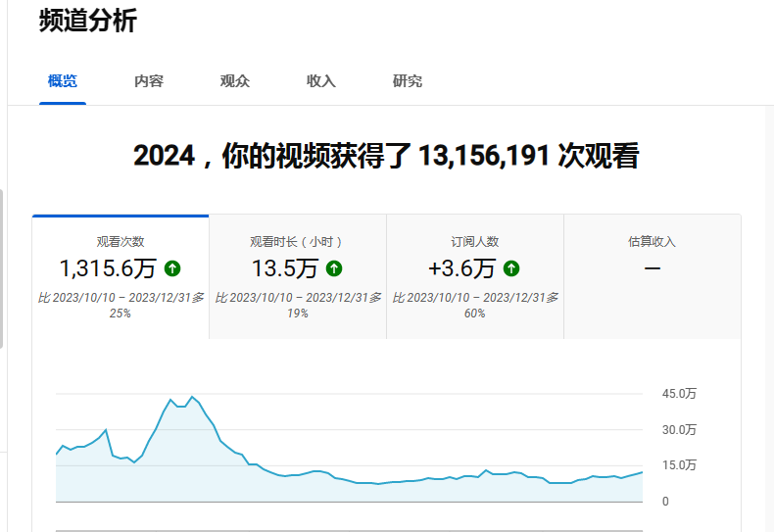The width and height of the screenshot is (774, 532).
Task: Click the 19% comparison text under watch time
Action: coord(298,305)
